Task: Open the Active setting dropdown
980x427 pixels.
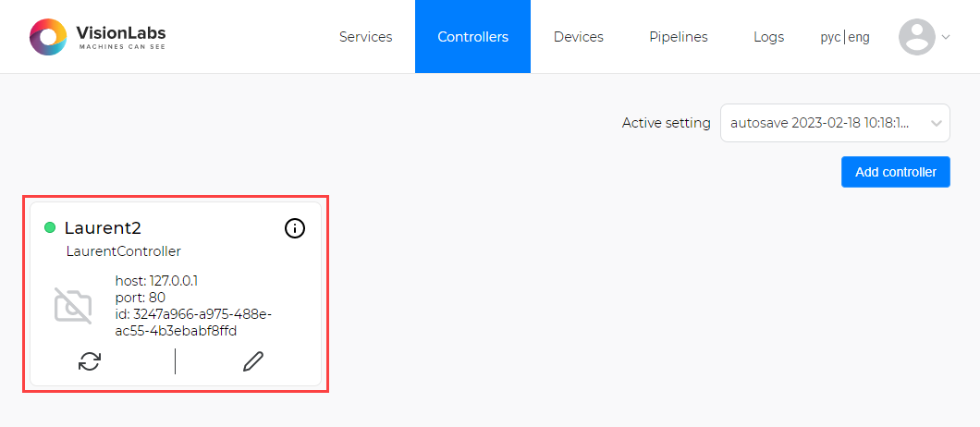Action: 835,123
